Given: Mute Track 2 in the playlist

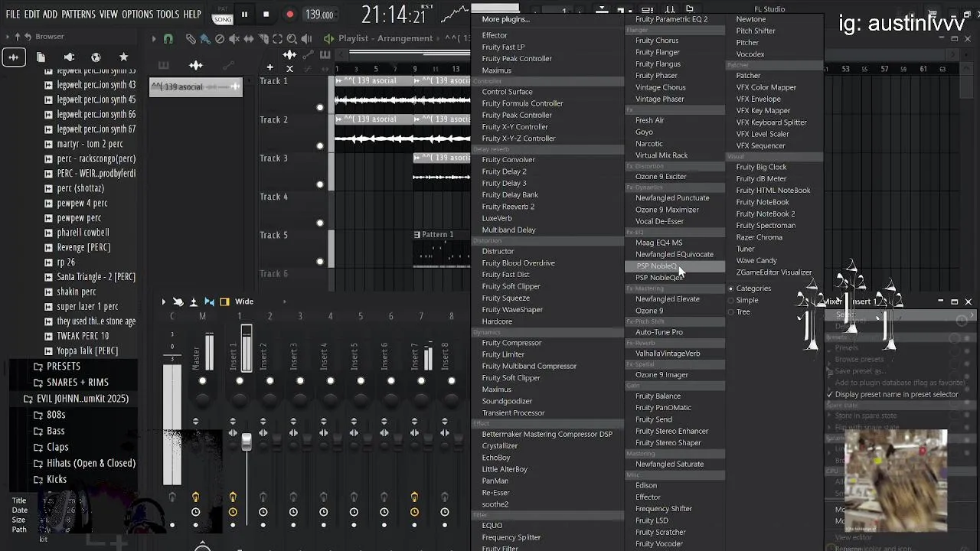Looking at the screenshot, I should 320,145.
